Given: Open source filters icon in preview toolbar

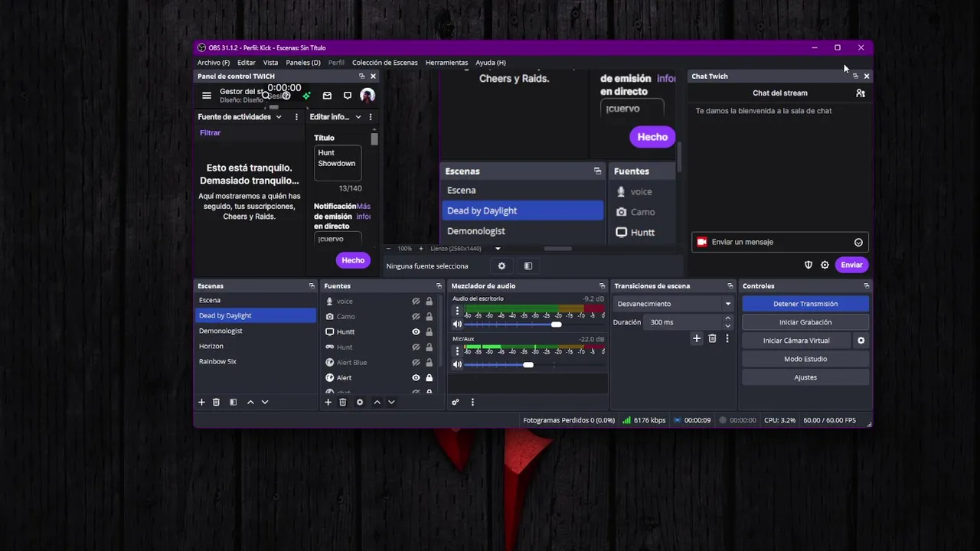Looking at the screenshot, I should (x=528, y=266).
